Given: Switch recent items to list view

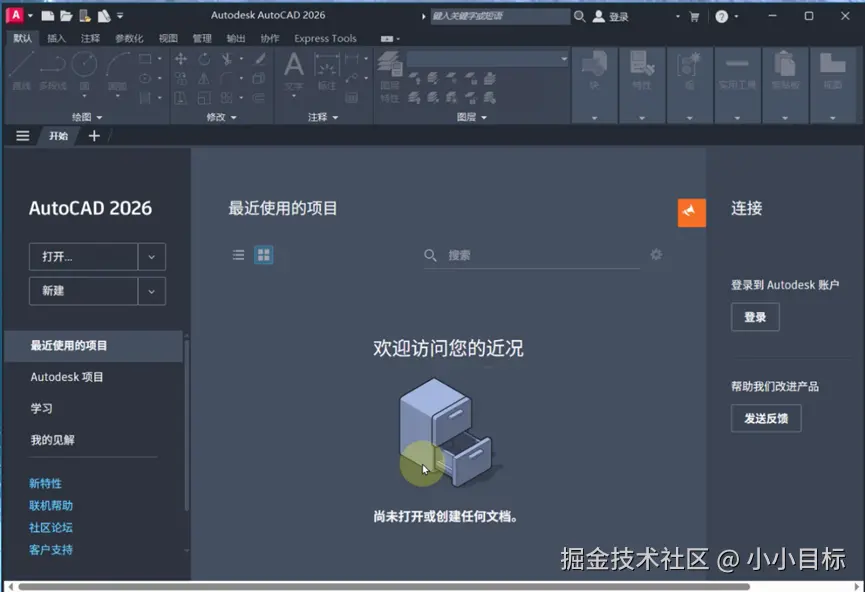Looking at the screenshot, I should [238, 255].
